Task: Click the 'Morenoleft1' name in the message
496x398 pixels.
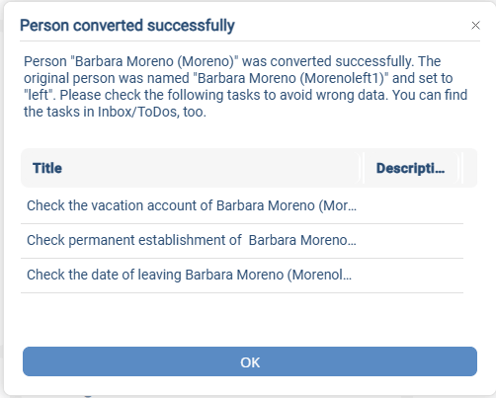Action: coord(341,78)
